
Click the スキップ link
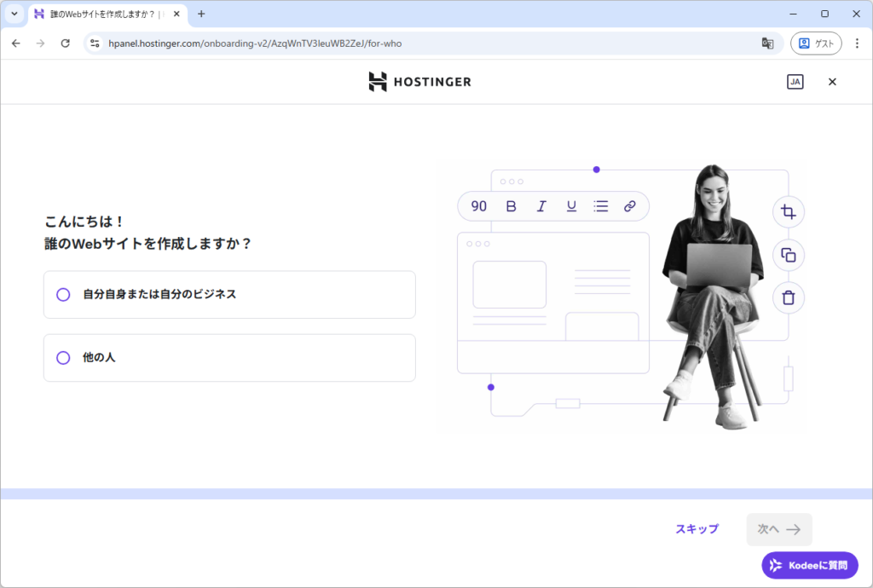coord(697,529)
